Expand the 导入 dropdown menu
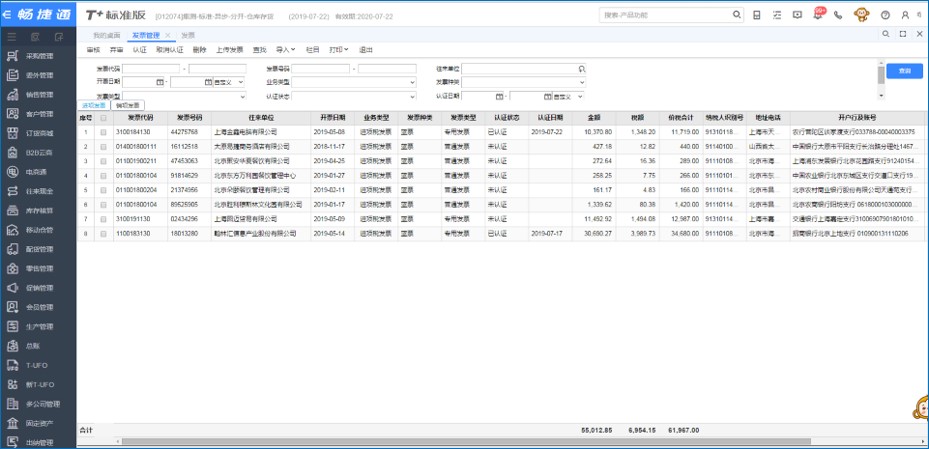 click(x=286, y=50)
